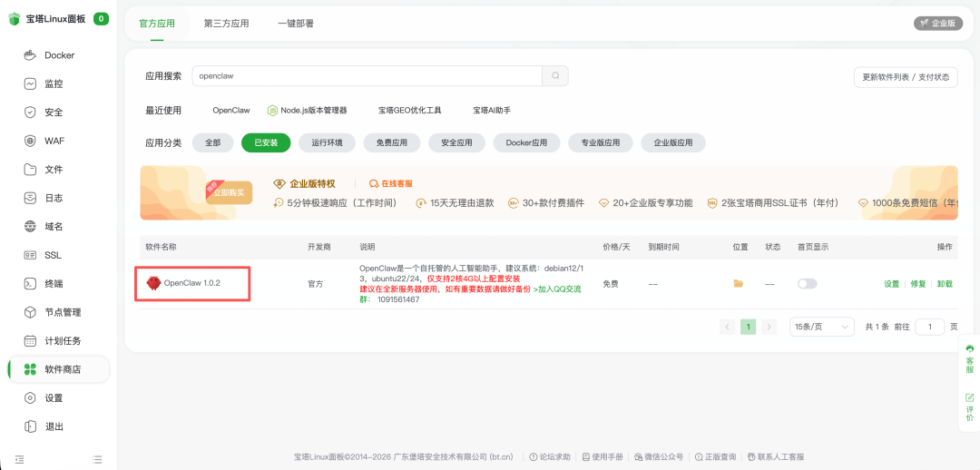
Task: Click the 宝塔Linux面板 logo
Action: 14,19
